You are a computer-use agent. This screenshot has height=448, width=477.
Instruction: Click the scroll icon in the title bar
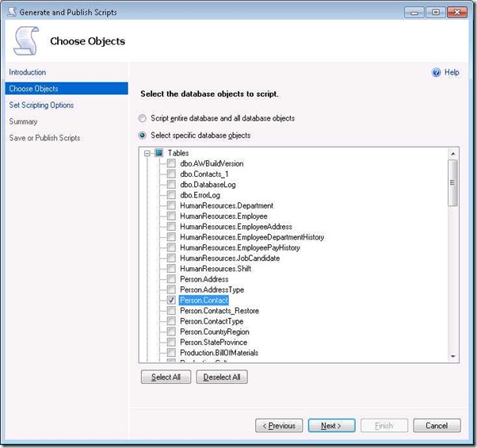point(12,12)
